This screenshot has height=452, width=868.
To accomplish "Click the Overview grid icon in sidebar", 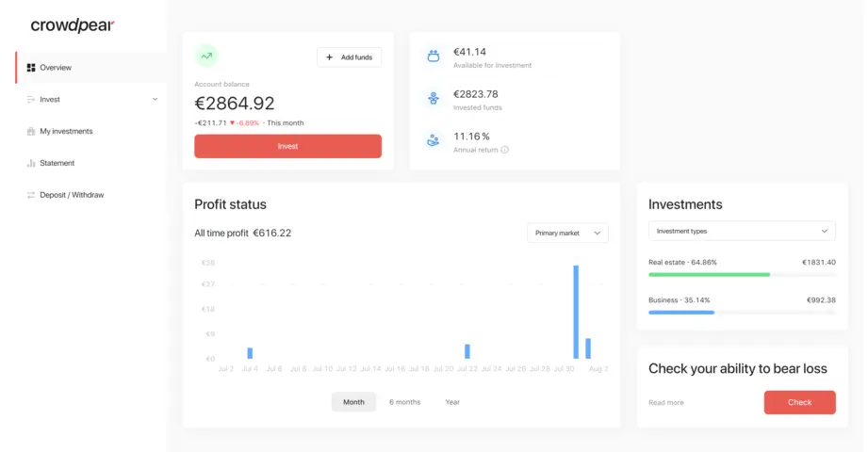I will 31,68.
